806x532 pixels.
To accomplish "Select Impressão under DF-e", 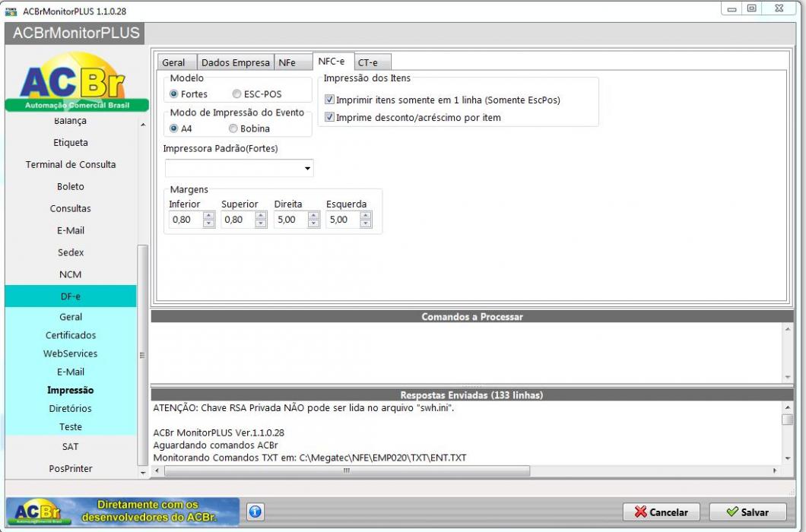I will [71, 390].
